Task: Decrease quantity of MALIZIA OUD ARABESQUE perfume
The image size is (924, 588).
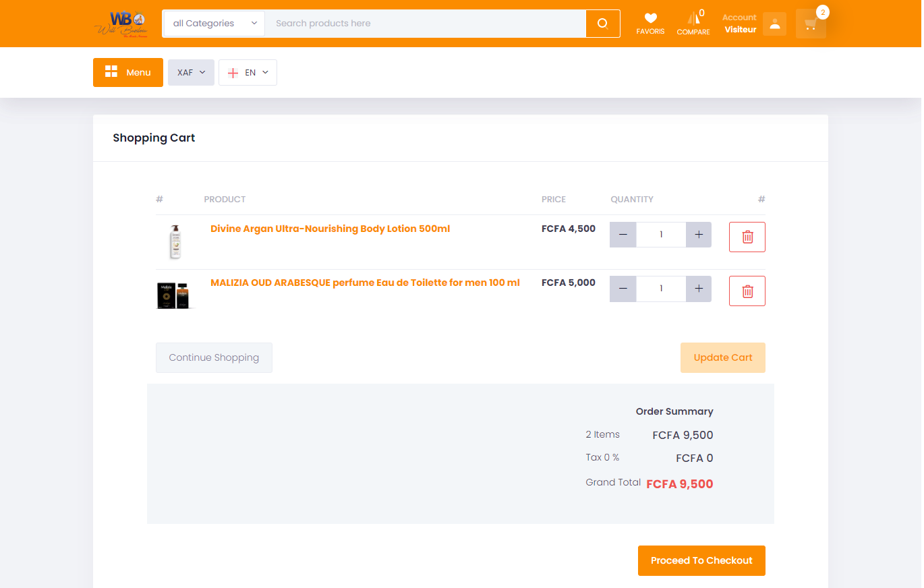Action: (x=623, y=289)
